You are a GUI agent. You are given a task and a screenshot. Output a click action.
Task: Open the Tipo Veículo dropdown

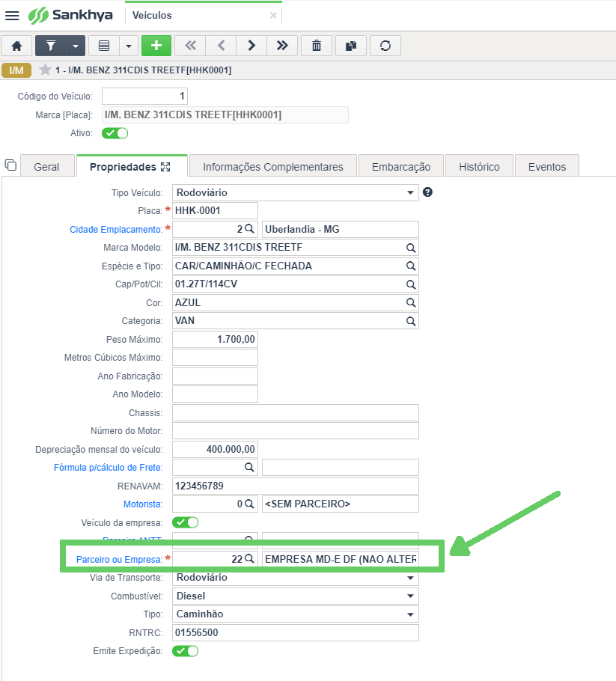[296, 193]
